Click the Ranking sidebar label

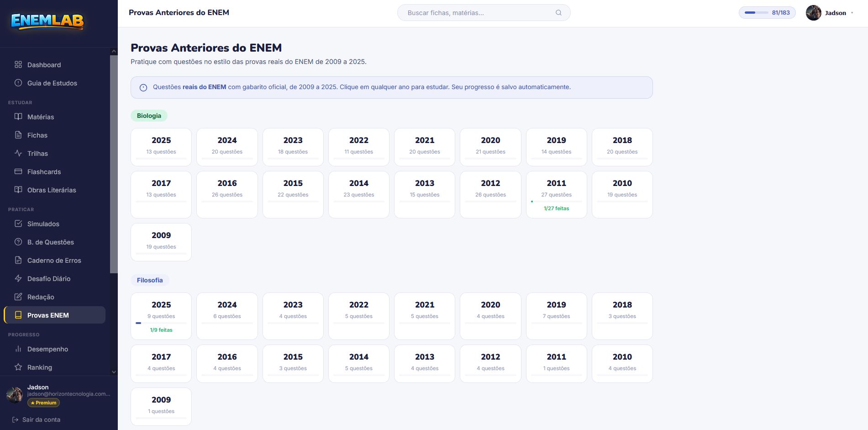[40, 367]
